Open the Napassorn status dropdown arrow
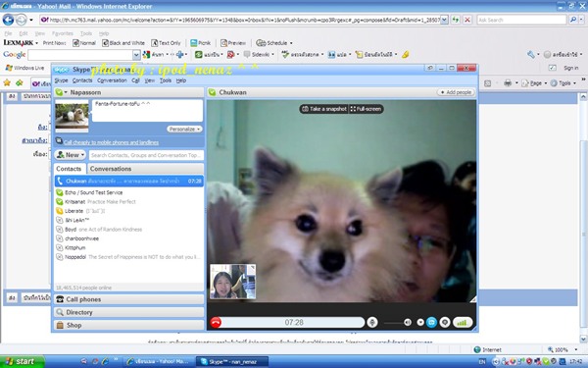This screenshot has height=368, width=588. coord(66,92)
